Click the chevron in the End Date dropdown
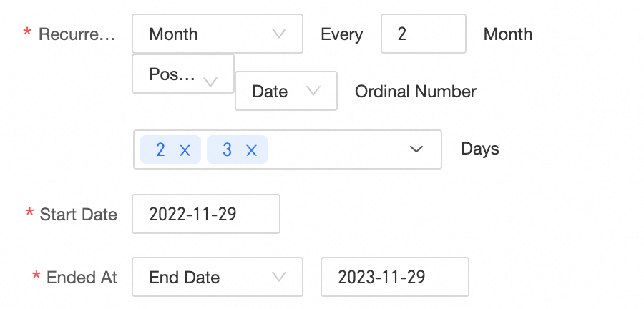The width and height of the screenshot is (644, 309). pyautogui.click(x=279, y=277)
